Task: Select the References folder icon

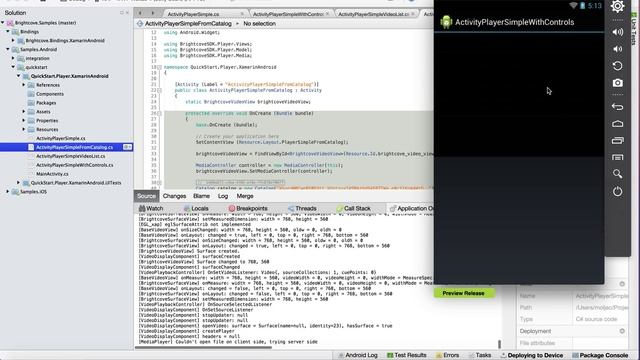Action: tap(31, 85)
